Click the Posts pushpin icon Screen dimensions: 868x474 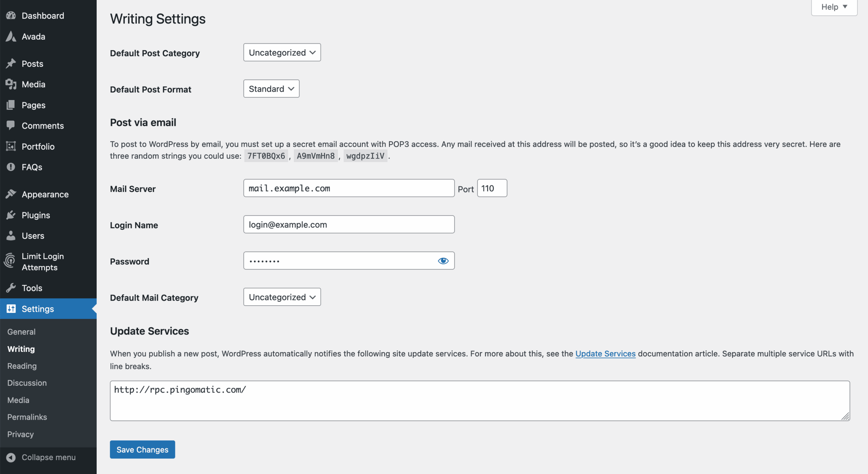pos(11,63)
